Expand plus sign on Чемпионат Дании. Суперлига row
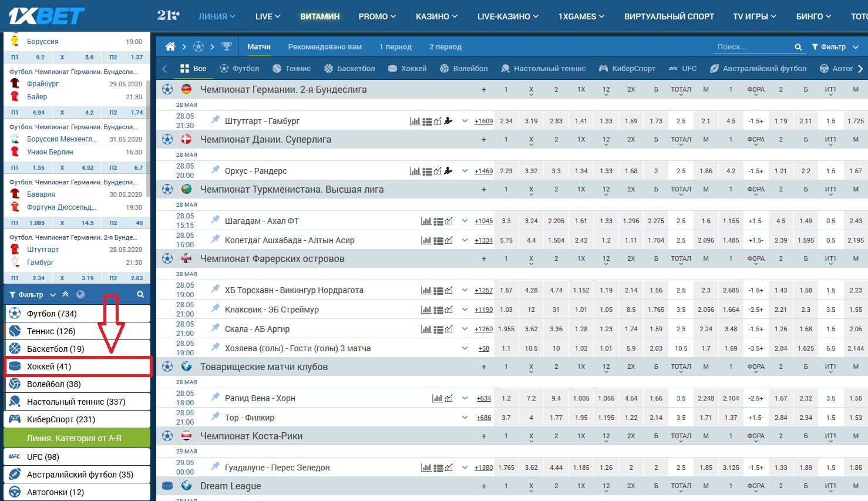Screen dimensions: 868x501 484,140
